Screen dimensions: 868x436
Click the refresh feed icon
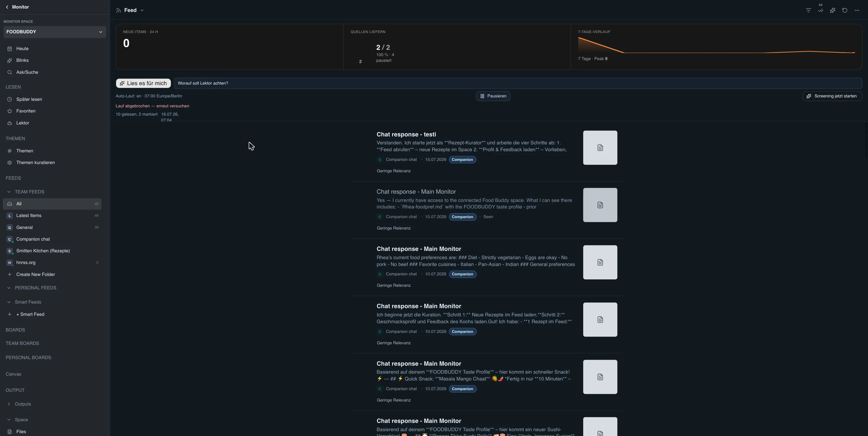pyautogui.click(x=845, y=11)
